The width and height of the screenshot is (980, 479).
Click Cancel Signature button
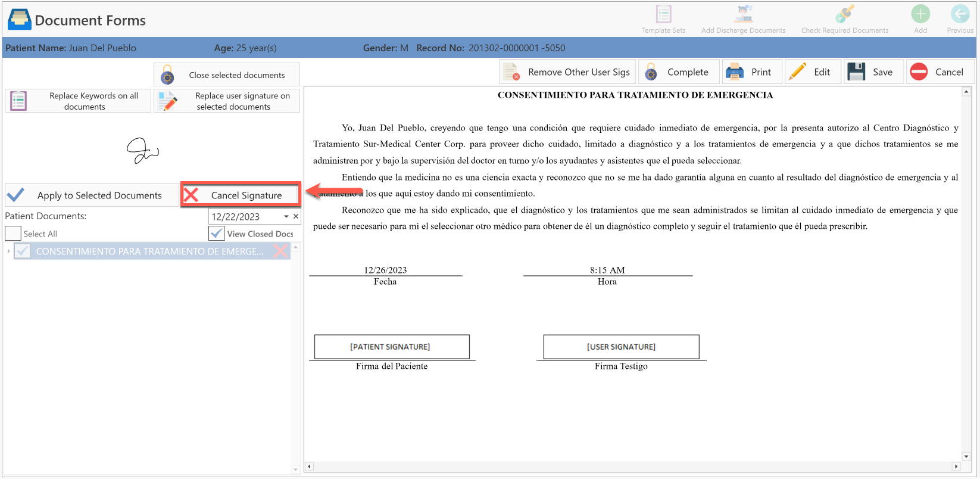click(x=241, y=195)
